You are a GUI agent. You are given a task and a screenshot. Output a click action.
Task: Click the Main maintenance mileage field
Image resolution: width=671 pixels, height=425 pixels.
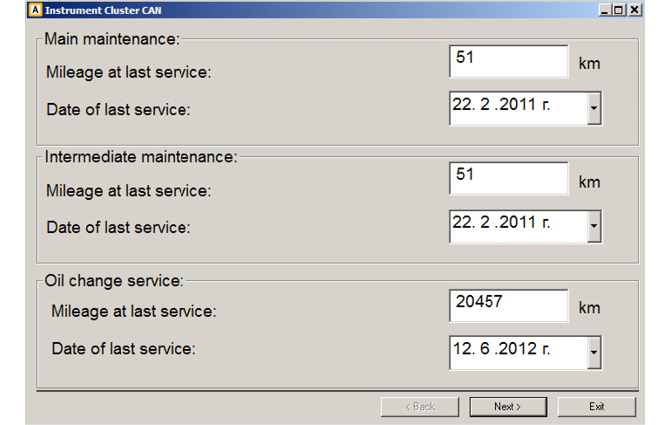[x=508, y=61]
